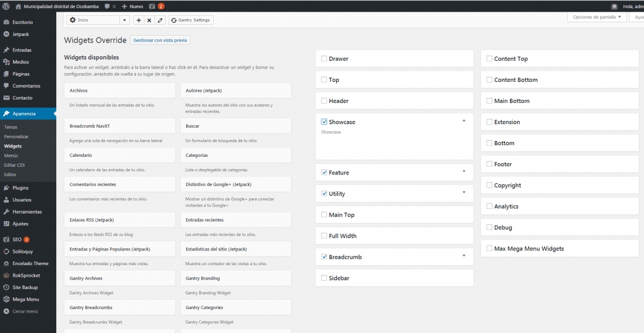Open Opciones de pantalla dropdown
Viewport: 644px width, 333px height.
click(x=597, y=17)
